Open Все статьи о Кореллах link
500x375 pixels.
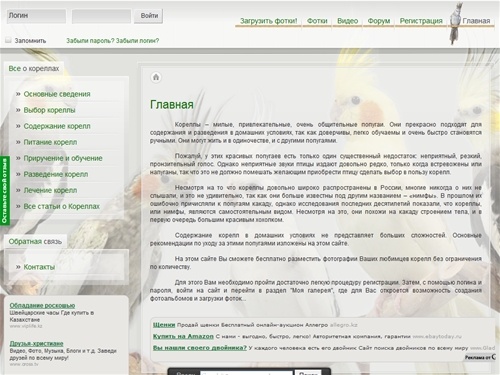pos(62,206)
